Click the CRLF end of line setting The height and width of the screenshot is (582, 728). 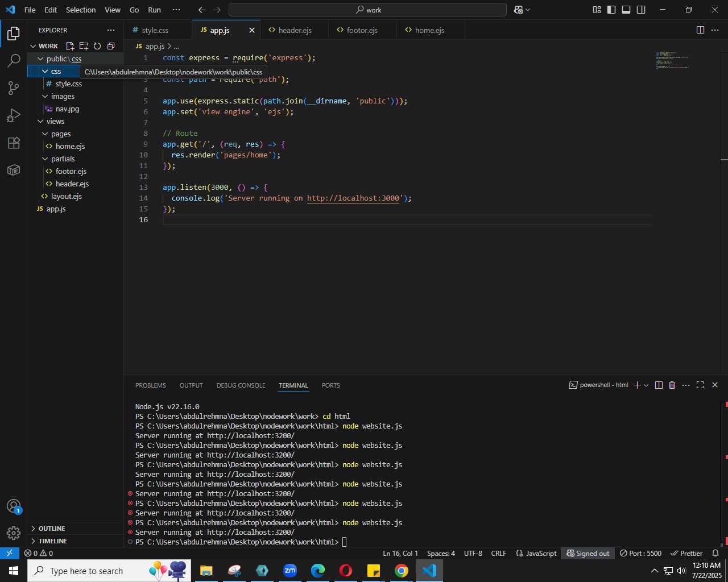click(x=499, y=553)
